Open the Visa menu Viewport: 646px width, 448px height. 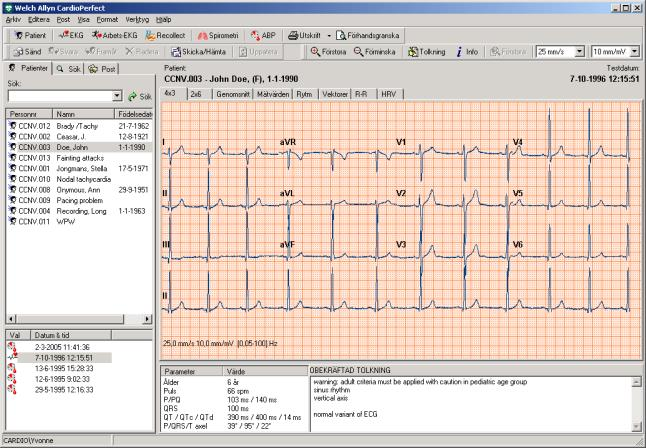point(84,19)
